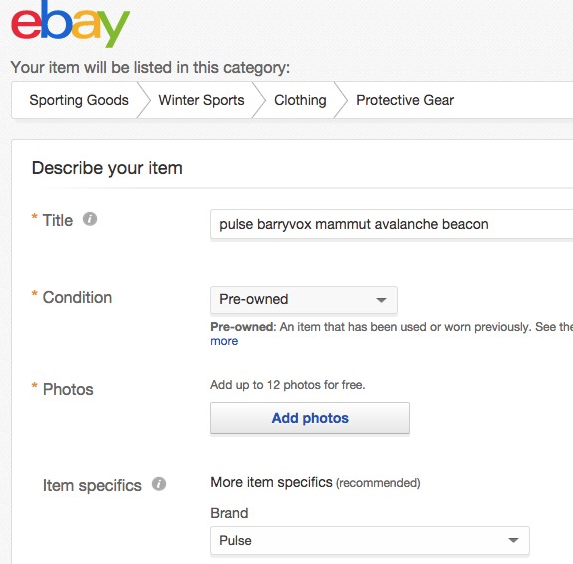The image size is (573, 564).
Task: Click the Item specifics label
Action: point(92,486)
